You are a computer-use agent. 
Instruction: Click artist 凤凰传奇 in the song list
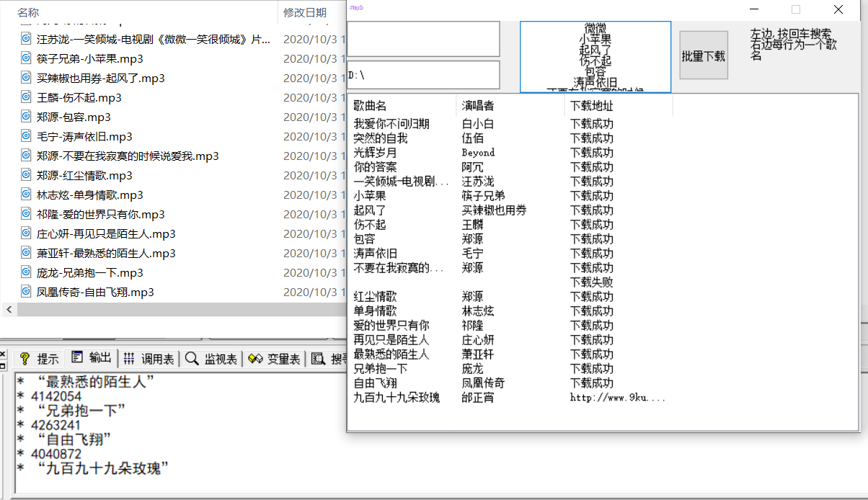pyautogui.click(x=483, y=383)
